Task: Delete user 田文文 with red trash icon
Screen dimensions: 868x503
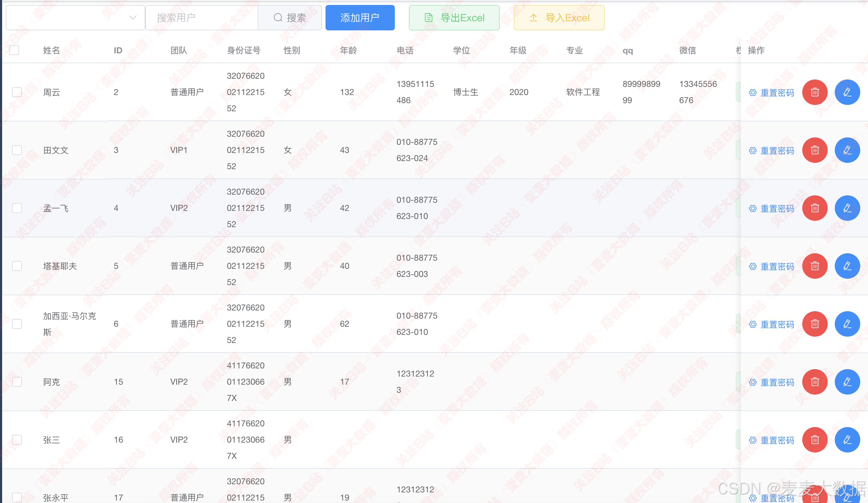Action: point(815,150)
